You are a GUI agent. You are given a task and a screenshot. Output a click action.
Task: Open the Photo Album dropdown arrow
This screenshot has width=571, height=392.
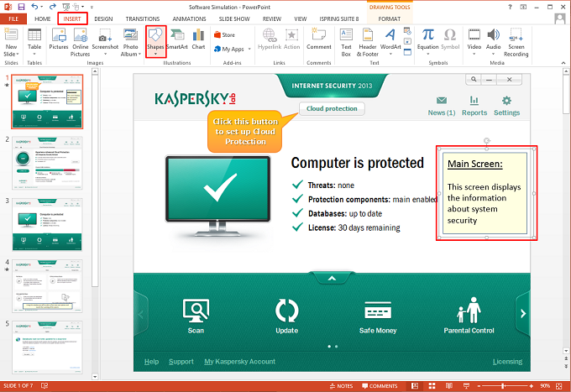coord(139,55)
